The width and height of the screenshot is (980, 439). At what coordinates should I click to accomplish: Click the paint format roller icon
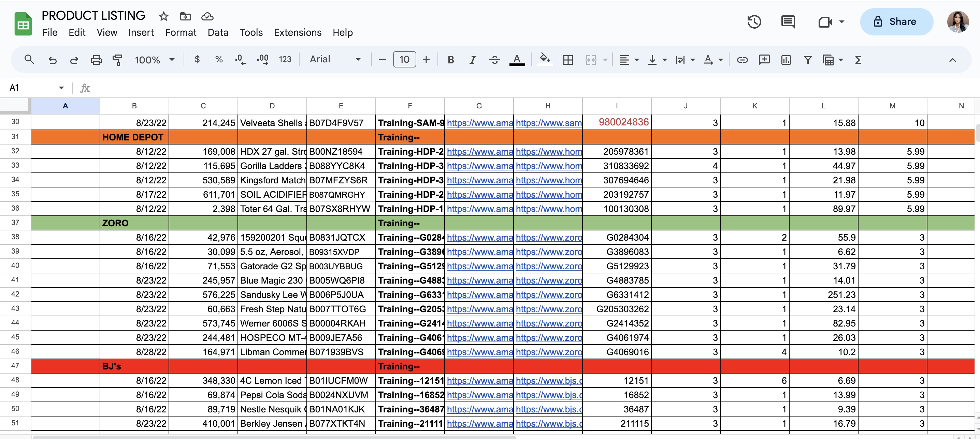[118, 60]
